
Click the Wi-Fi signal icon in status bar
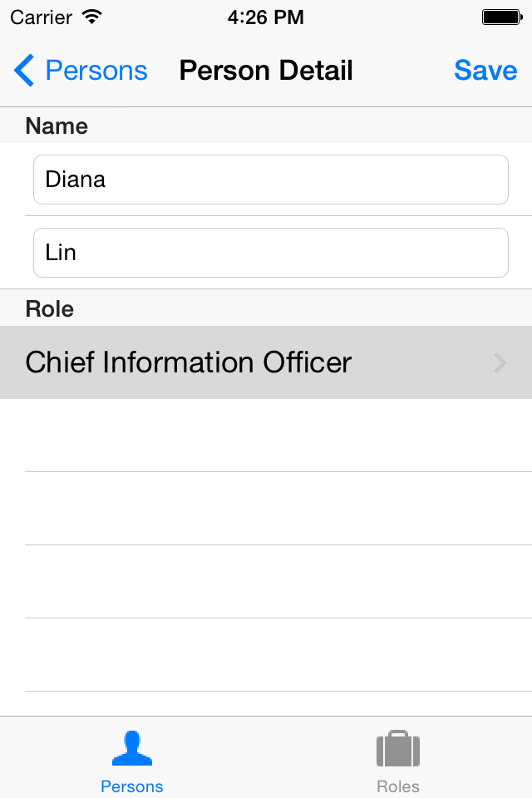[92, 17]
